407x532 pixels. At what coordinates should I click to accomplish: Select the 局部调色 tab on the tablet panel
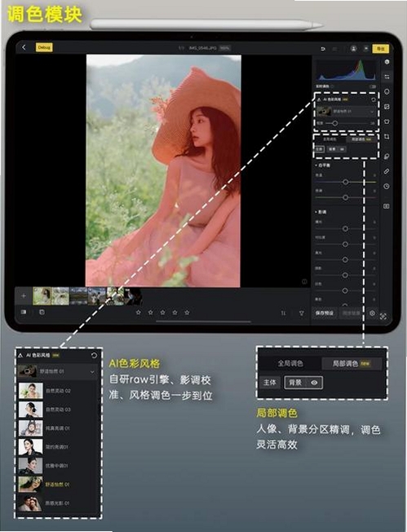click(361, 140)
